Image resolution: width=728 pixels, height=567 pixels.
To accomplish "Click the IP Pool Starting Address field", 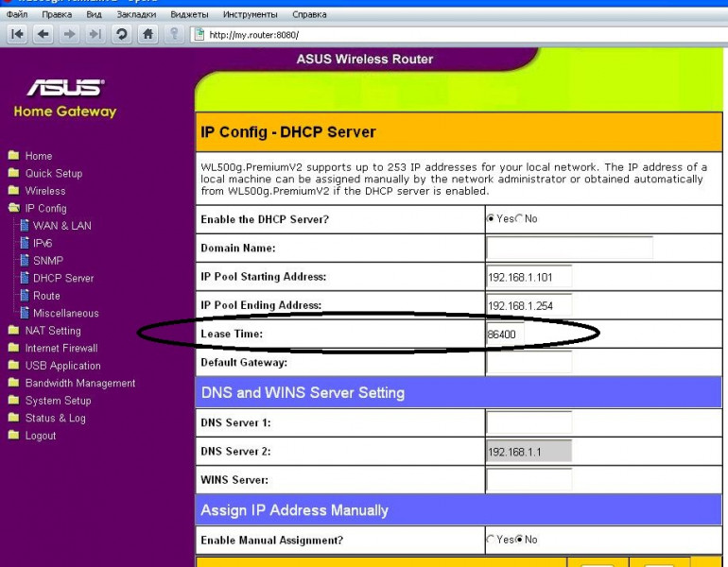I will point(529,277).
